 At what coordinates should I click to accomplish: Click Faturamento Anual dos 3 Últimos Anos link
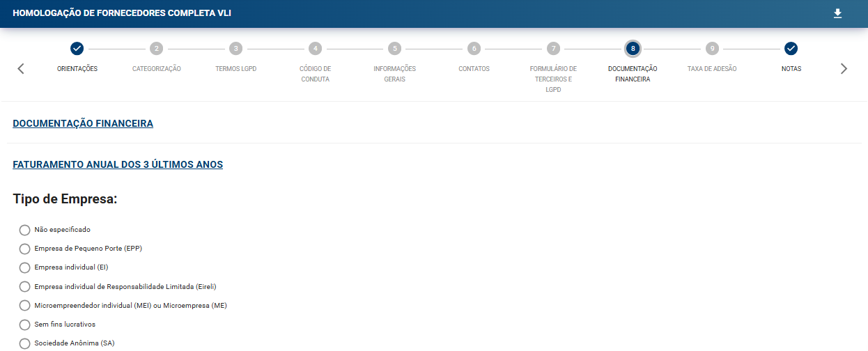click(118, 165)
